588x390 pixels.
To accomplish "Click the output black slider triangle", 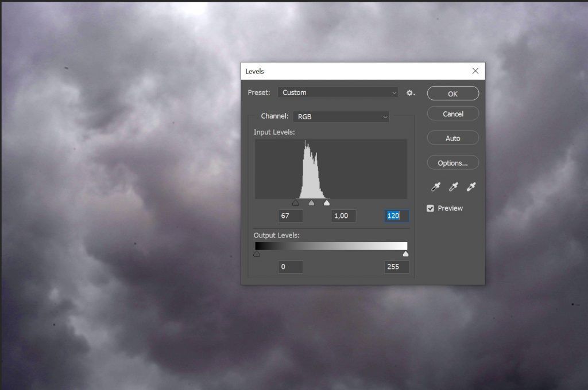I will 257,254.
